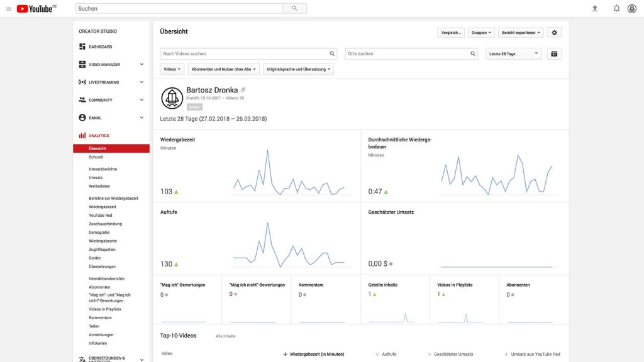Open the account avatar menu

632,9
